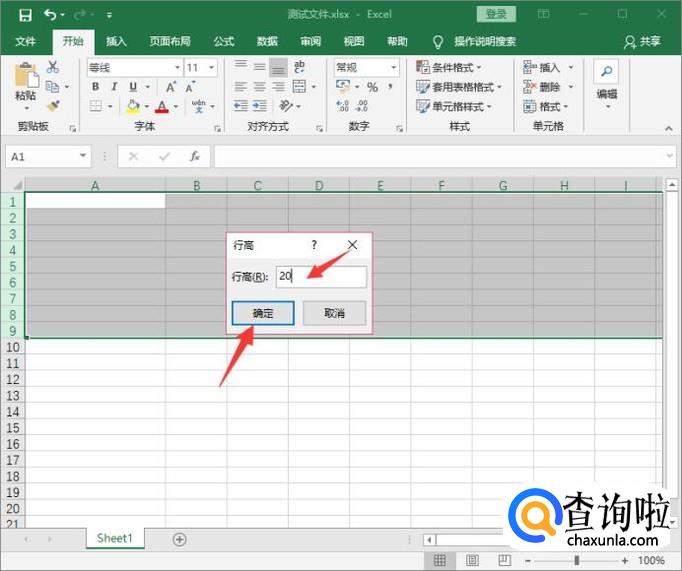Click the percent style icon
Image resolution: width=682 pixels, height=571 pixels.
[372, 87]
